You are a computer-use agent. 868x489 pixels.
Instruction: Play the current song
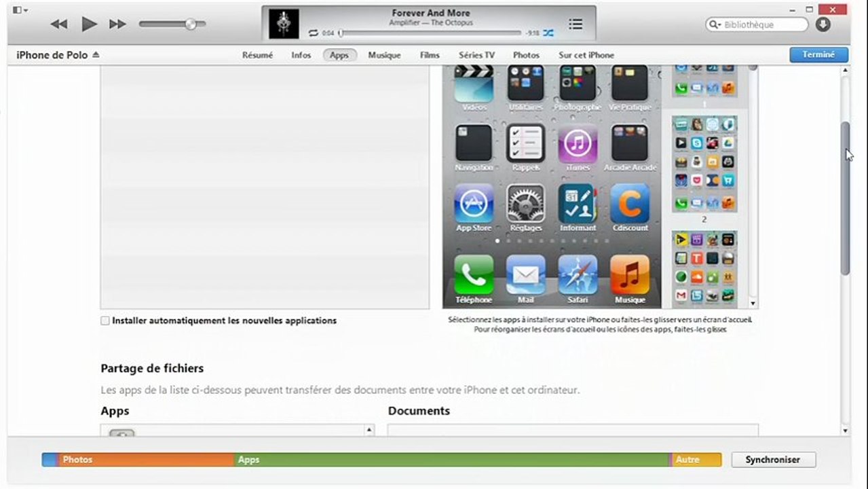pyautogui.click(x=89, y=24)
